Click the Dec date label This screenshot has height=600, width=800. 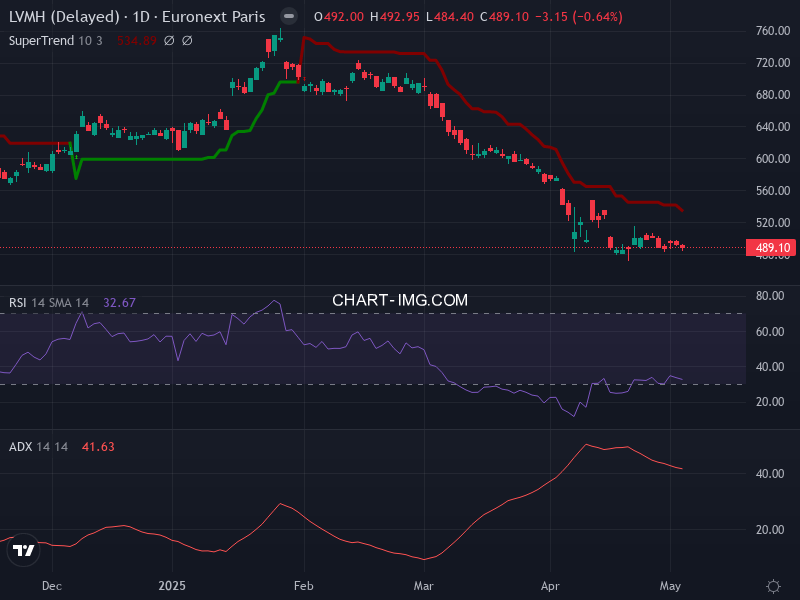click(52, 586)
